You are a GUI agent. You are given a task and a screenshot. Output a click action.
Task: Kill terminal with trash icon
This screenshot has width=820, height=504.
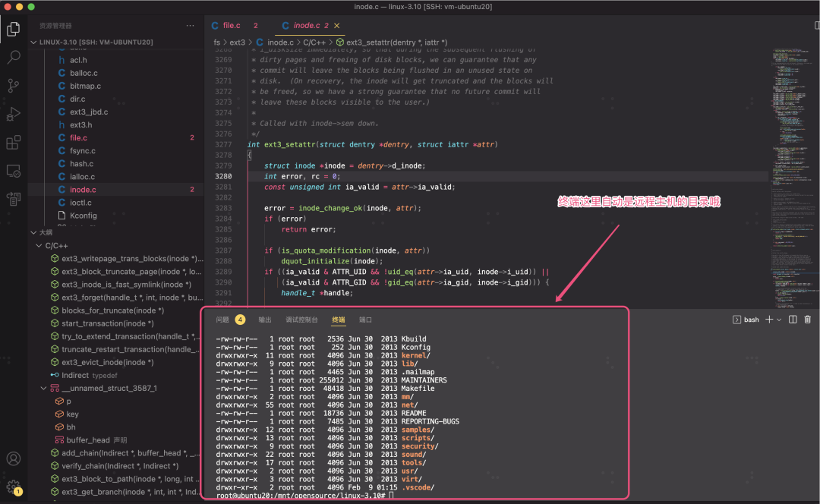(x=808, y=320)
